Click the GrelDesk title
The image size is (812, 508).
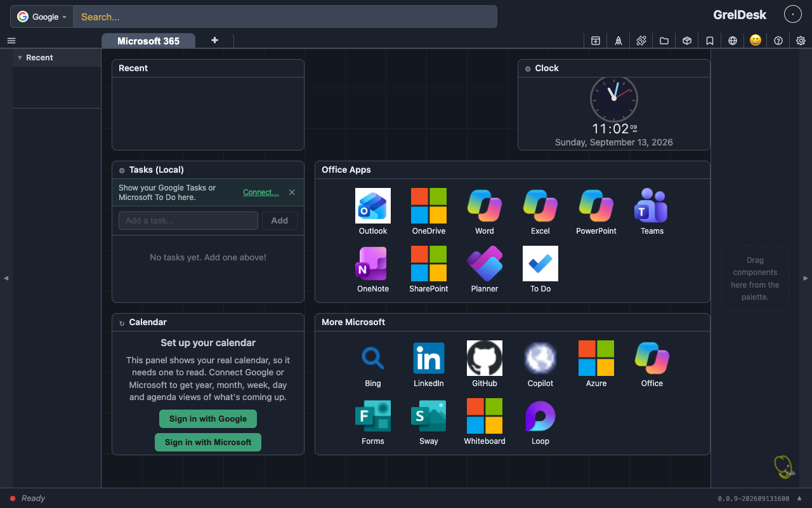click(x=740, y=15)
